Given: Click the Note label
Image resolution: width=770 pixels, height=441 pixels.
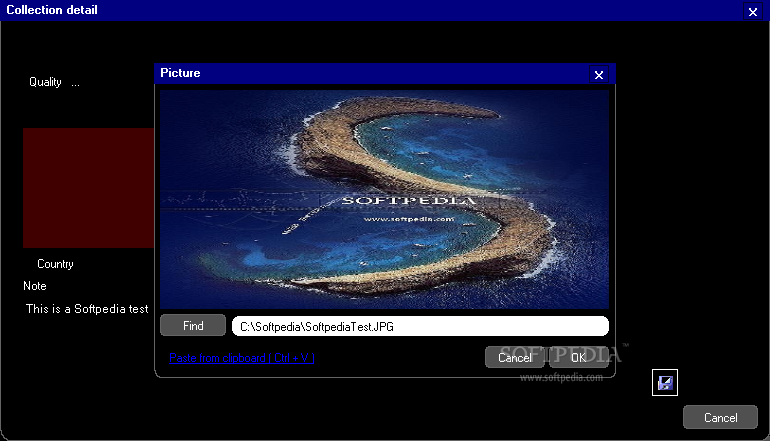Looking at the screenshot, I should coord(35,286).
